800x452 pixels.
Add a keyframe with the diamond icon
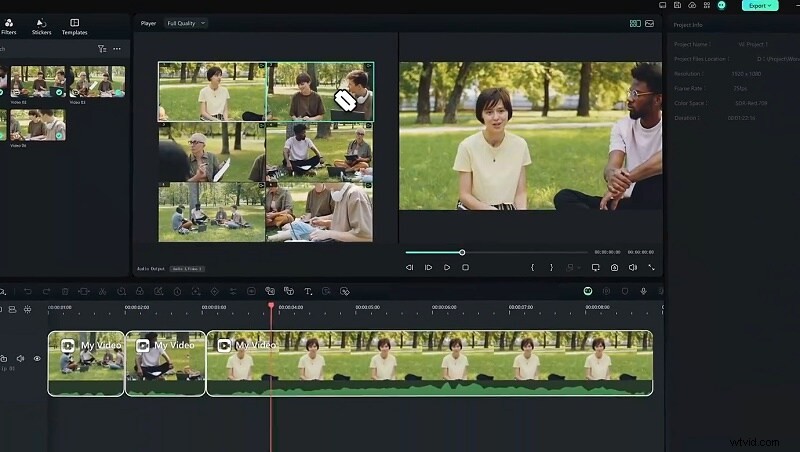tap(214, 291)
